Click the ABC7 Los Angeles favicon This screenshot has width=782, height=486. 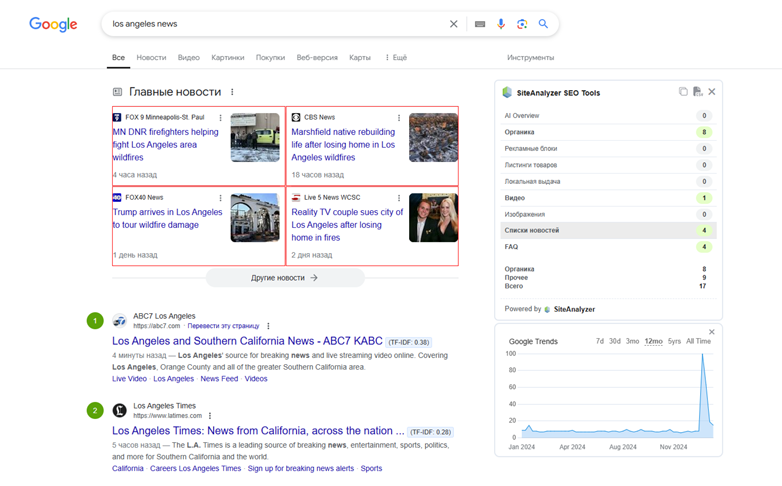coord(119,321)
